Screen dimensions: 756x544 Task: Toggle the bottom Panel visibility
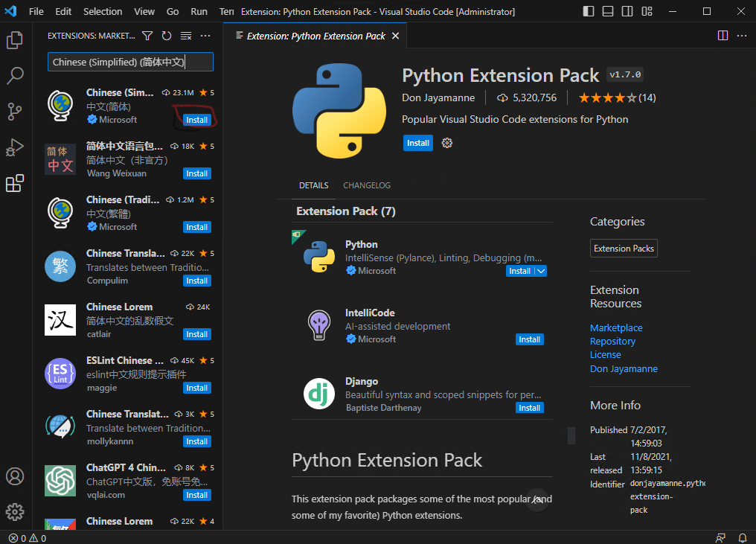[x=608, y=11]
